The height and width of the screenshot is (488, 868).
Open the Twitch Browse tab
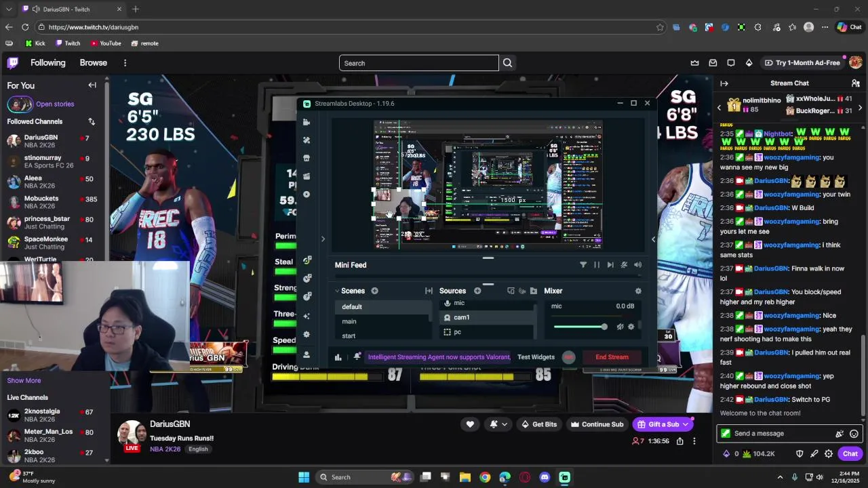94,62
